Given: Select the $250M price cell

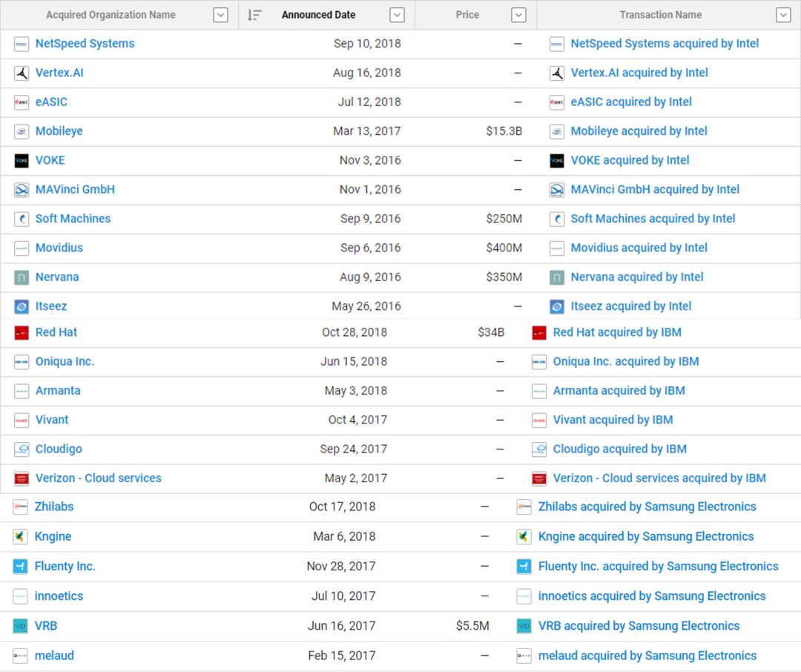Looking at the screenshot, I should pyautogui.click(x=504, y=219).
